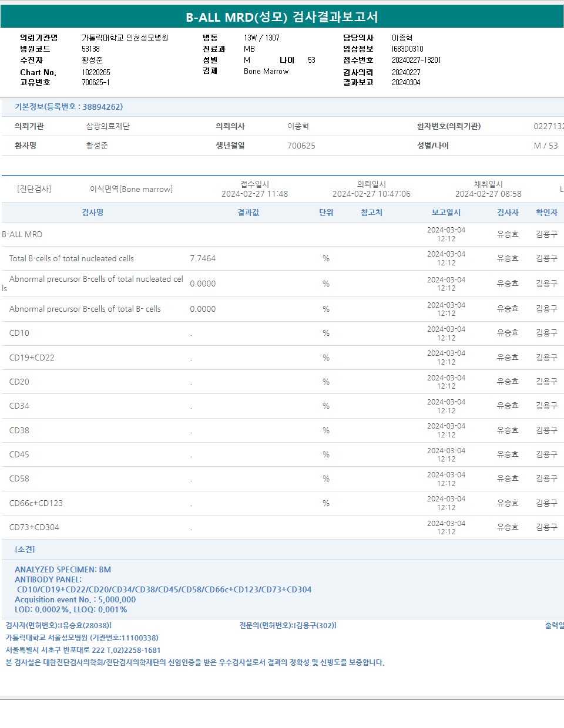Select the Chart No. value 10220265

pos(96,72)
